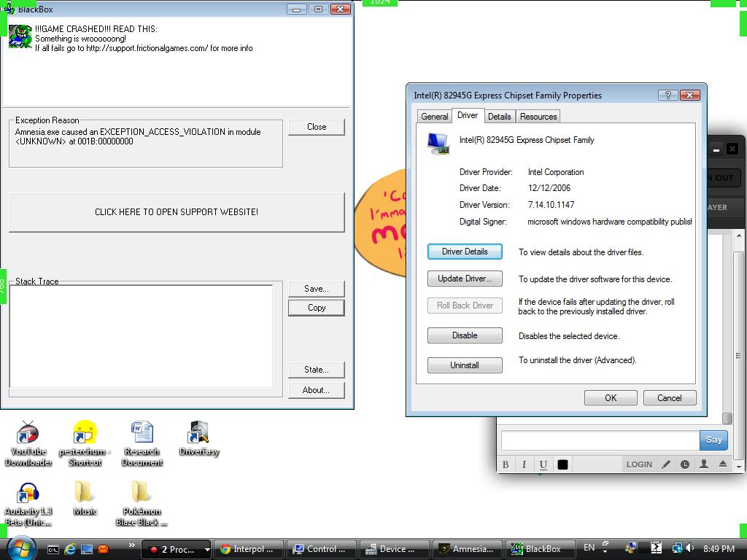This screenshot has height=560, width=747.
Task: Toggle bold formatting in chat toolbar
Action: pyautogui.click(x=506, y=464)
